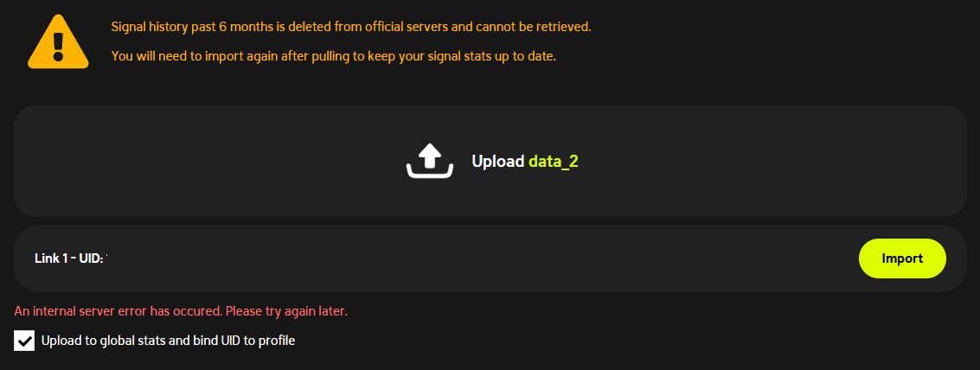Click 'Please try again later' red text
This screenshot has height=370, width=980.
[x=286, y=310]
